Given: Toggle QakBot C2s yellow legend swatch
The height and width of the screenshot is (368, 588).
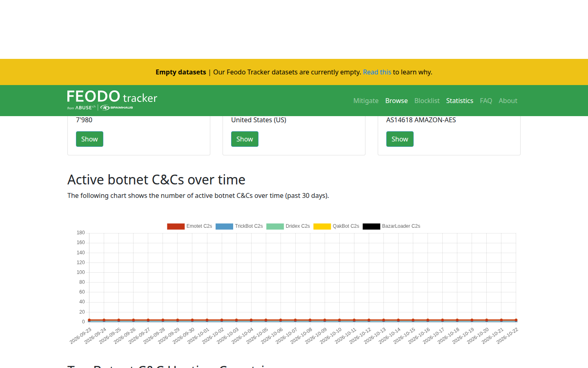Looking at the screenshot, I should (322, 226).
